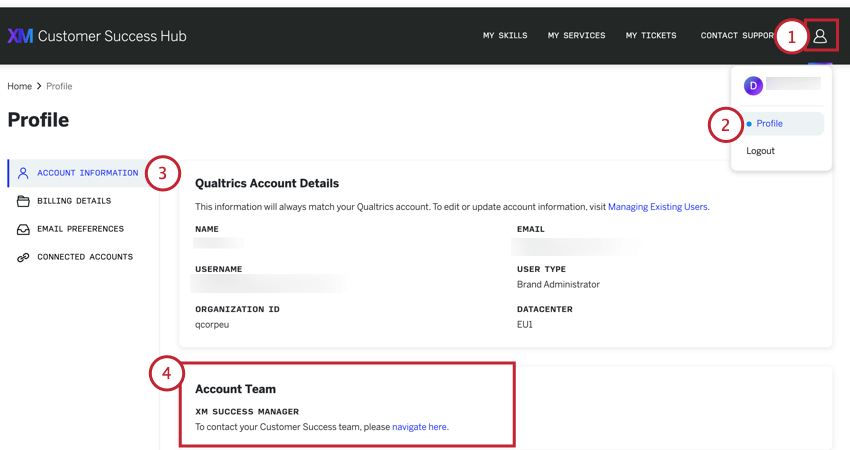
Task: Click the 'Brand Administrator' user type value
Action: click(558, 285)
